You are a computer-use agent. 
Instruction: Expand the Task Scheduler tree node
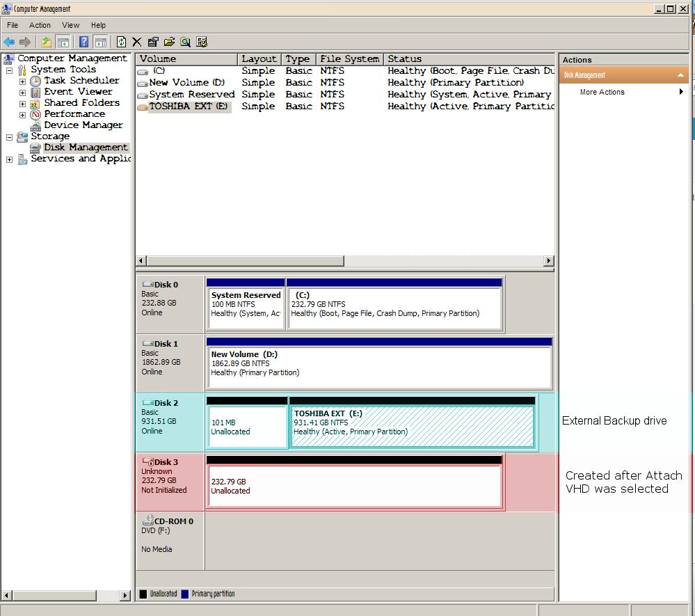point(22,81)
